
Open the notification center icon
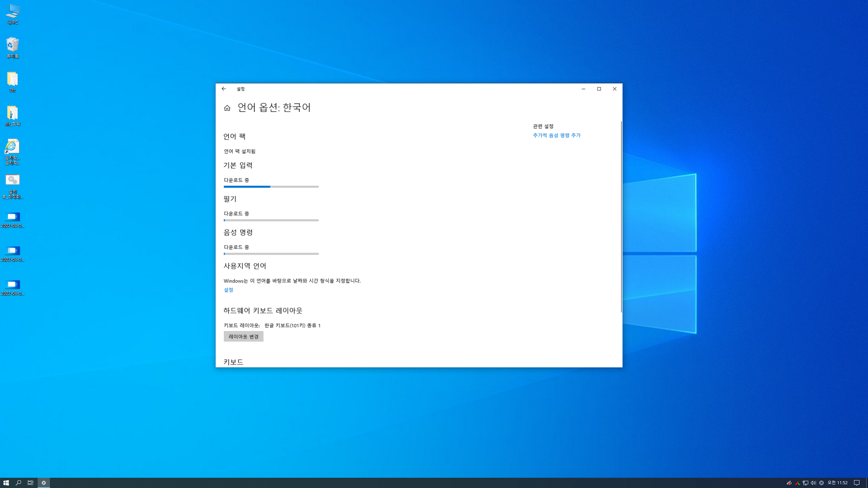(856, 483)
